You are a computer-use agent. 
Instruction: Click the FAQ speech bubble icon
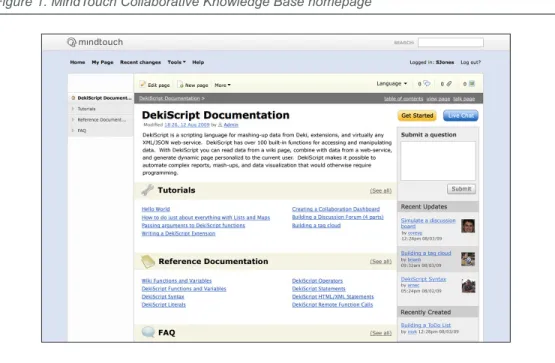[x=148, y=332]
